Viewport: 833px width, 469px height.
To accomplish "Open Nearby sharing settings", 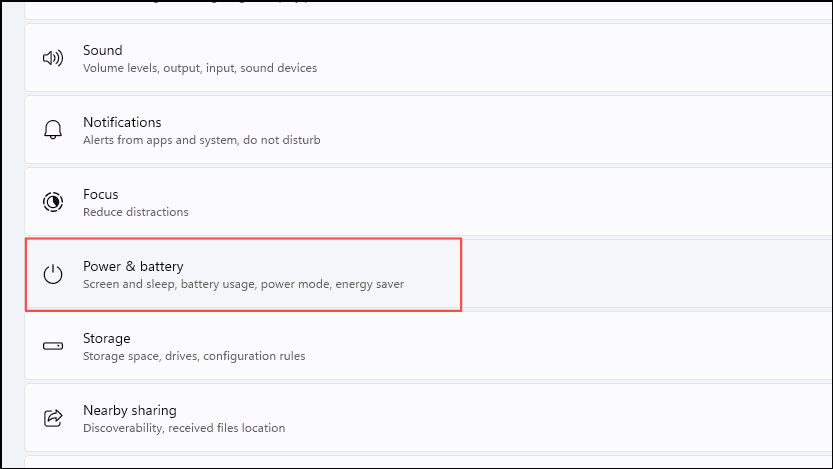I will point(428,418).
